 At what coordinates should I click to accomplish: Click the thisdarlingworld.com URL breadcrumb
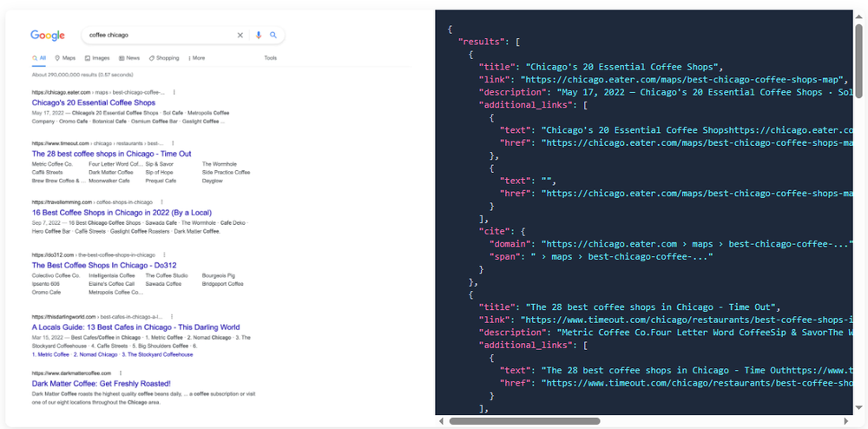(97, 317)
